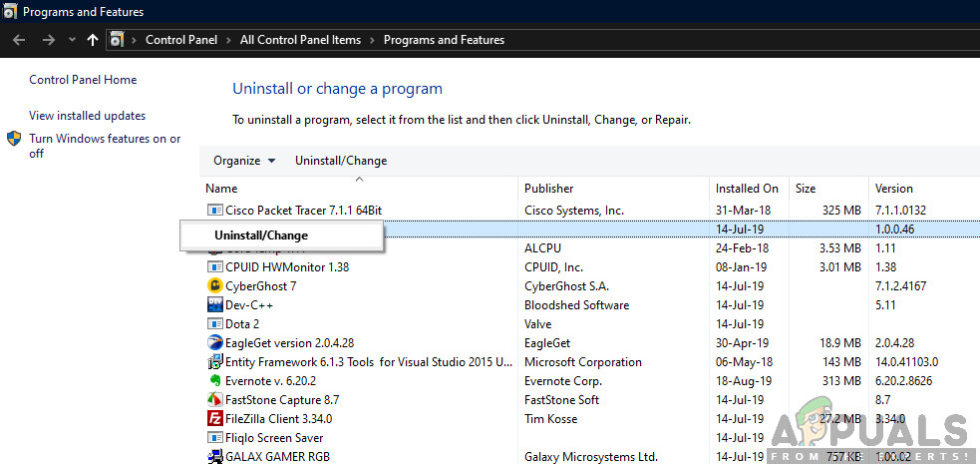Screen dimensions: 980x464
Task: Go back using the back arrow
Action: (x=19, y=40)
